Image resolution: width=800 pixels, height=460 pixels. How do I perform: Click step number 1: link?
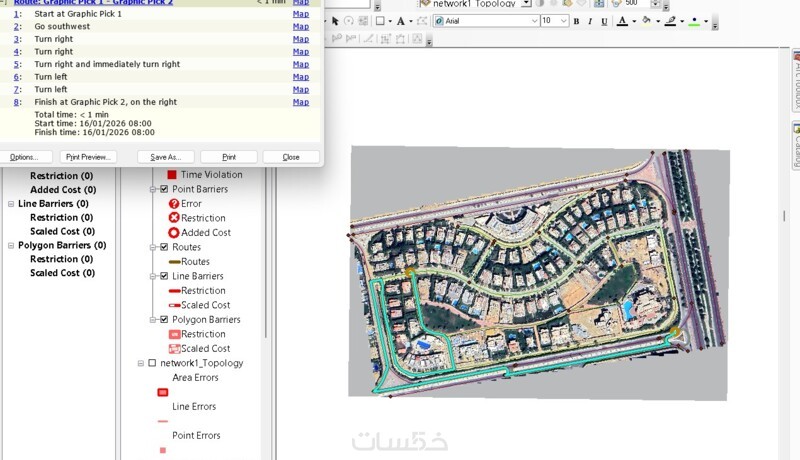pos(18,14)
